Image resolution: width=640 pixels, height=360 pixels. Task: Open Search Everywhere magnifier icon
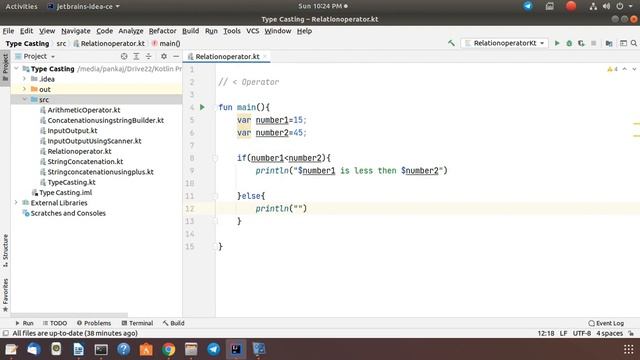click(x=634, y=43)
